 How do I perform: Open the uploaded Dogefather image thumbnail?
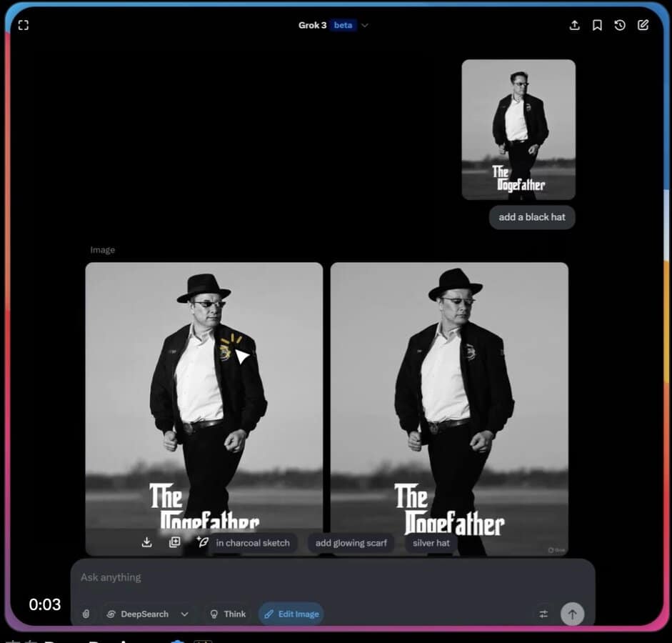coord(518,129)
